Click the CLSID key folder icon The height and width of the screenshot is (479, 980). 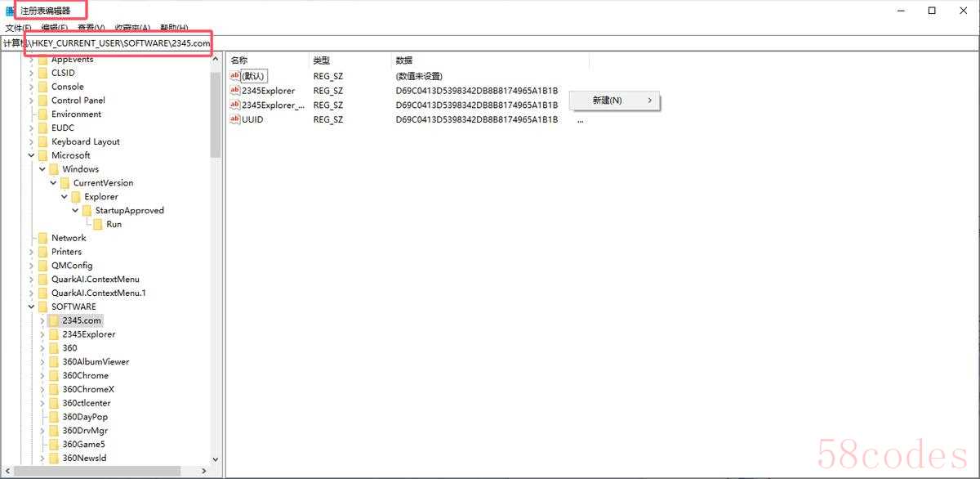click(x=42, y=73)
